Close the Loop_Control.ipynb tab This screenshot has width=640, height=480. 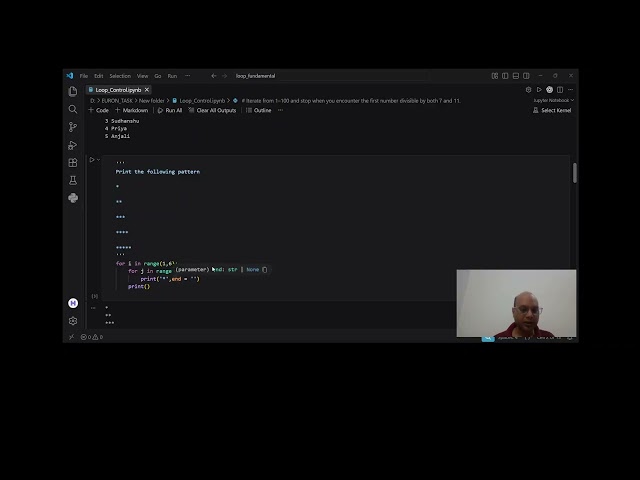pos(147,90)
